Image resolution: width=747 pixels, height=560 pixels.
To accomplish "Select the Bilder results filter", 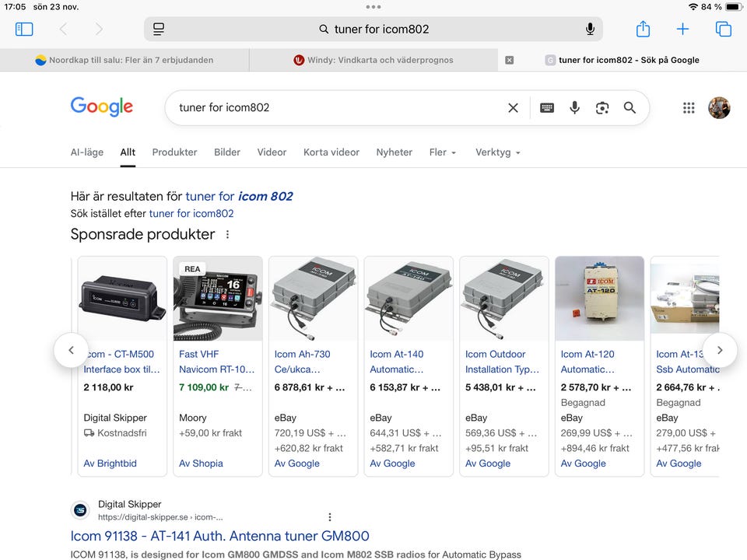I will pos(226,152).
